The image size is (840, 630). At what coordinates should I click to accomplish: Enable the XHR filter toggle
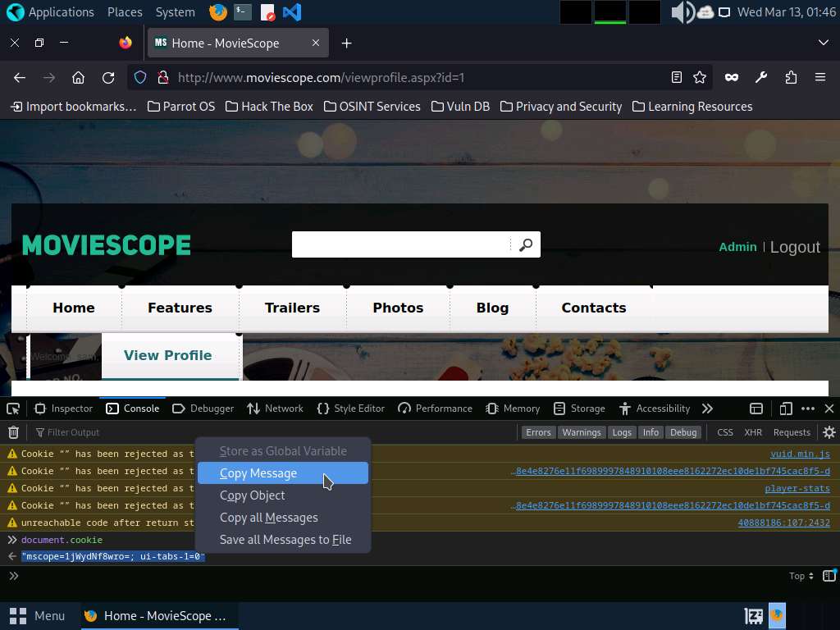click(752, 432)
